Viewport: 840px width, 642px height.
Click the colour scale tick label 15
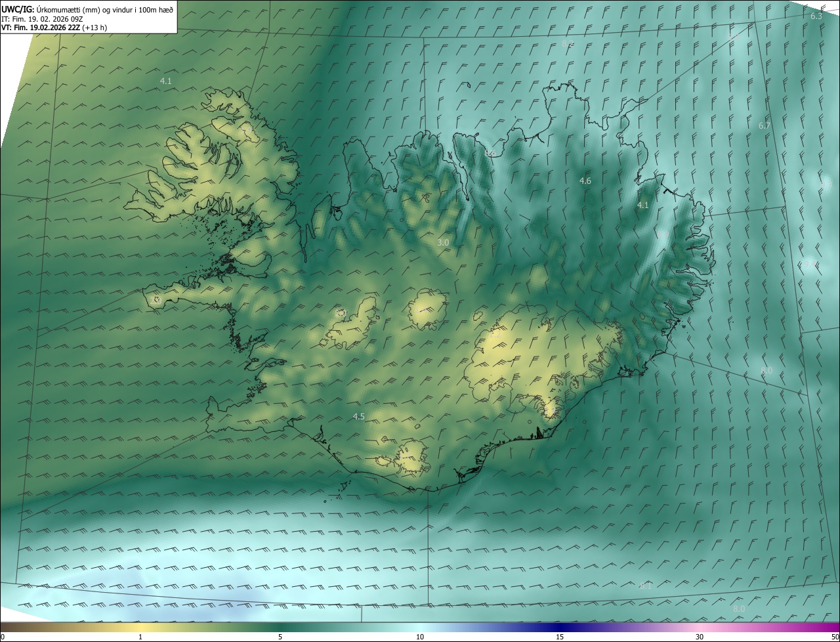point(560,637)
